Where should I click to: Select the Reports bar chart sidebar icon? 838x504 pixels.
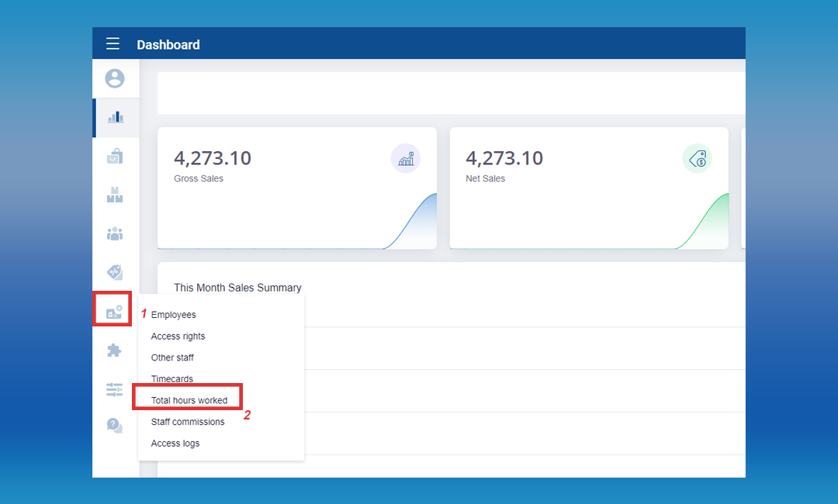coord(115,118)
